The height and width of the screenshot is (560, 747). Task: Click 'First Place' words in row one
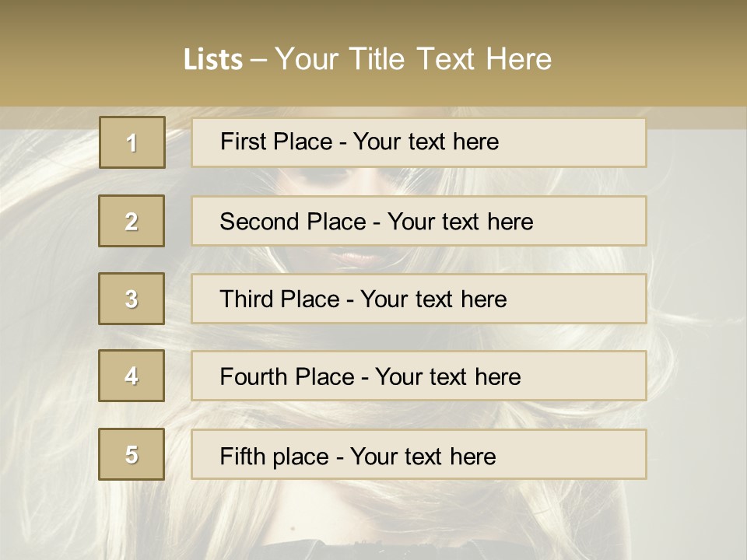[x=275, y=142]
